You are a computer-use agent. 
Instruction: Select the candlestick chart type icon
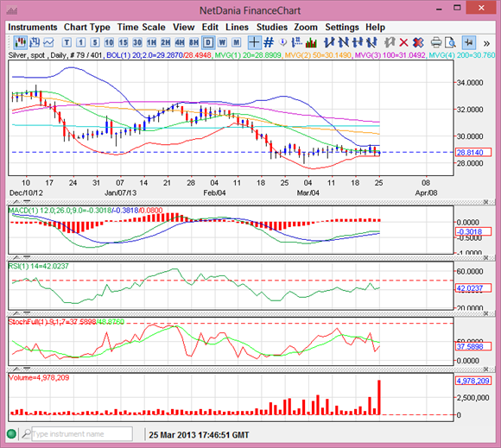21,42
